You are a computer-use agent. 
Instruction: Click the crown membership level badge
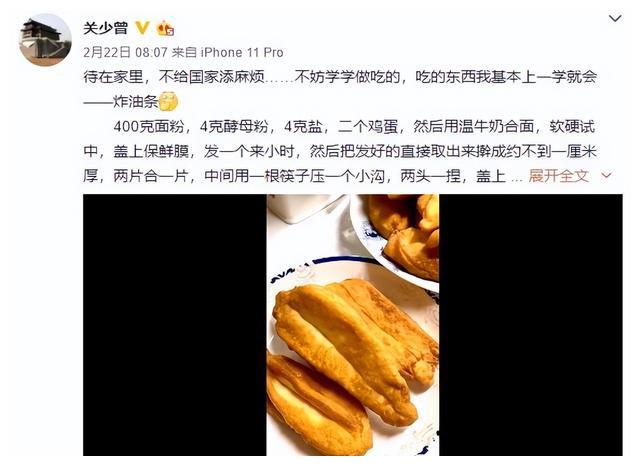pyautogui.click(x=166, y=28)
